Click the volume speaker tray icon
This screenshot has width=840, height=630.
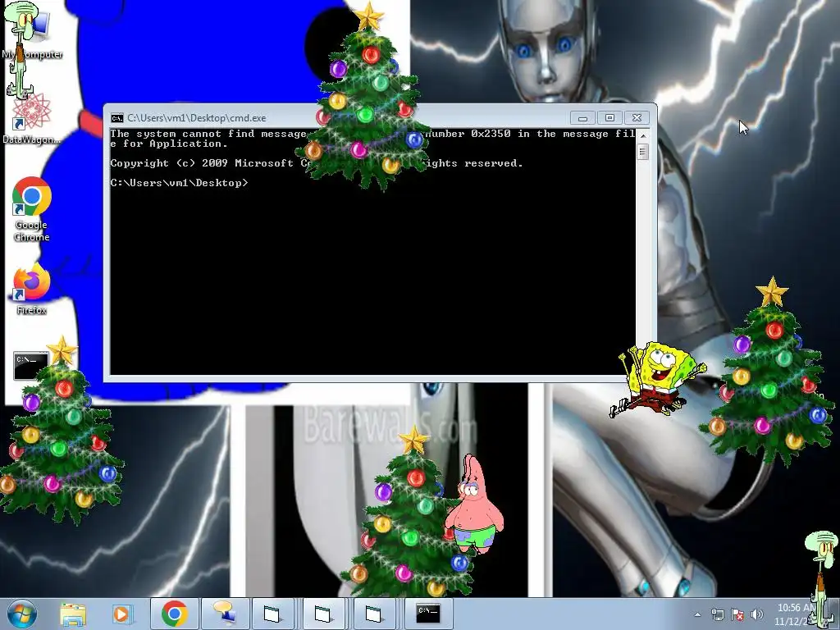pos(757,615)
